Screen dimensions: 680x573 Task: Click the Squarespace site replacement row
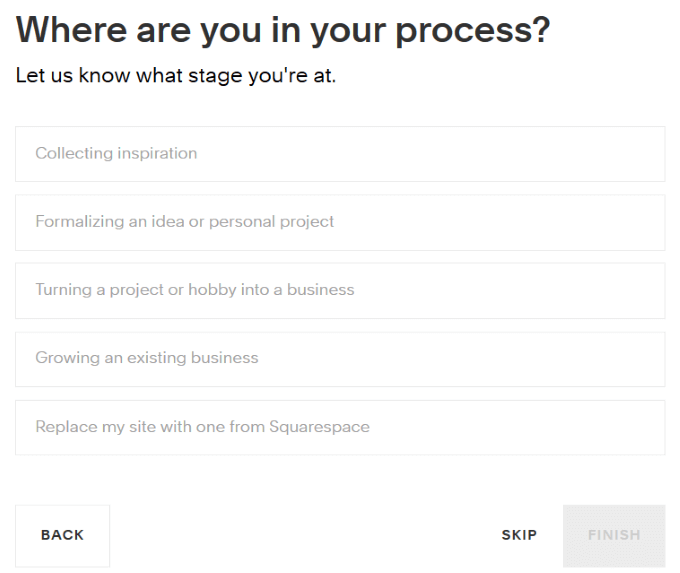click(x=340, y=427)
